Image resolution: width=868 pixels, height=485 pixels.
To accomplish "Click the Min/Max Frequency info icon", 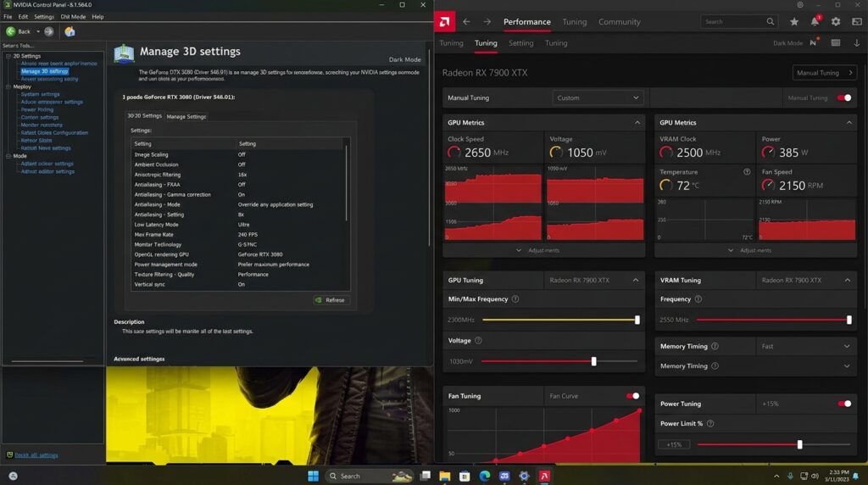I will coord(515,299).
